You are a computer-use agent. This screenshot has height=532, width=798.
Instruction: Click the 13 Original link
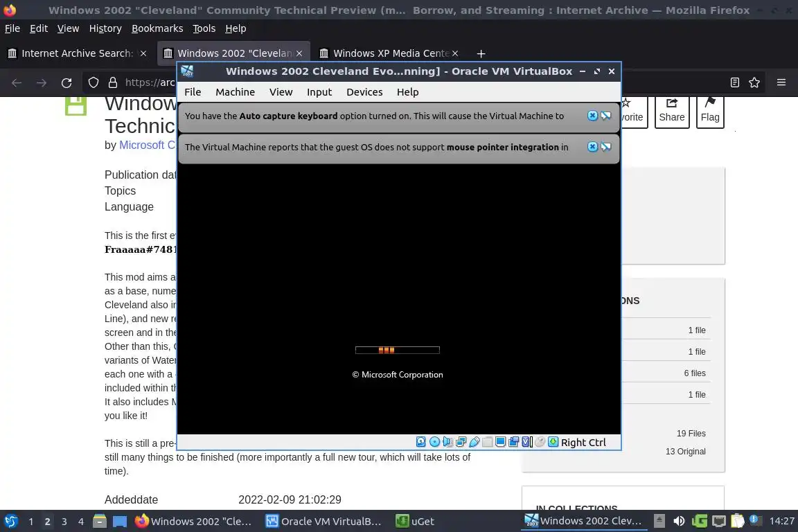(x=686, y=451)
